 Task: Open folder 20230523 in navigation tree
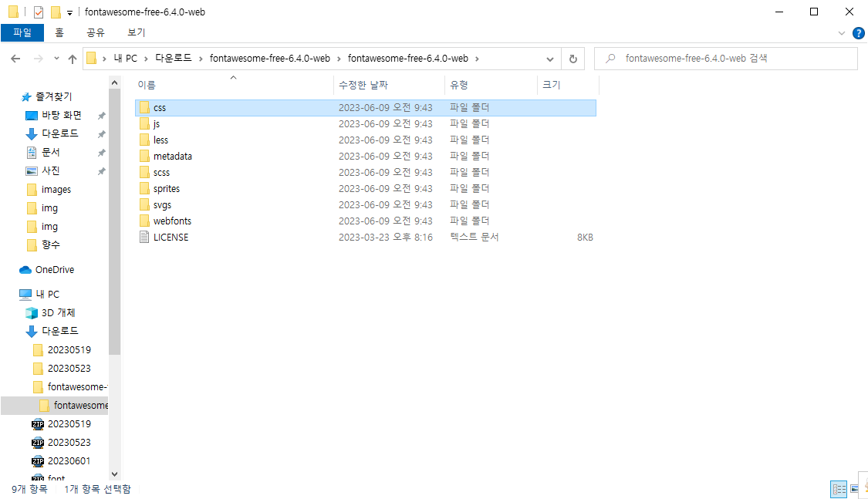click(69, 369)
